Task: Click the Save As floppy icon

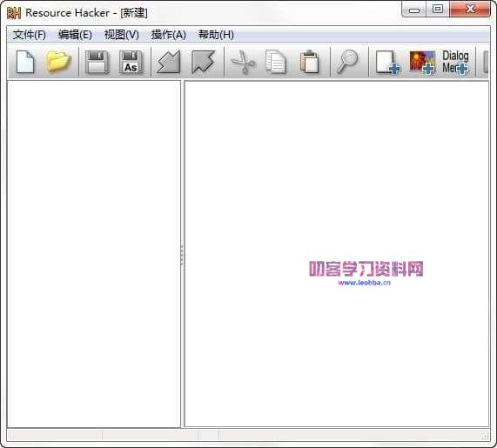Action: 131,62
